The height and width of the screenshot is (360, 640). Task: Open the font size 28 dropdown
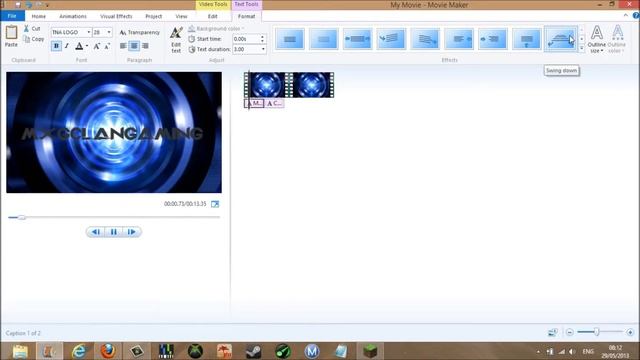[109, 32]
